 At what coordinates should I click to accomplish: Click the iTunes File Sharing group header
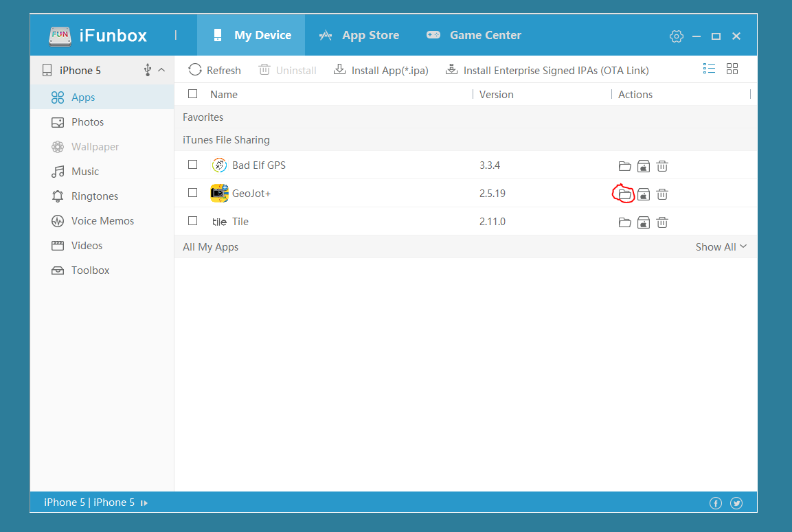pyautogui.click(x=226, y=140)
